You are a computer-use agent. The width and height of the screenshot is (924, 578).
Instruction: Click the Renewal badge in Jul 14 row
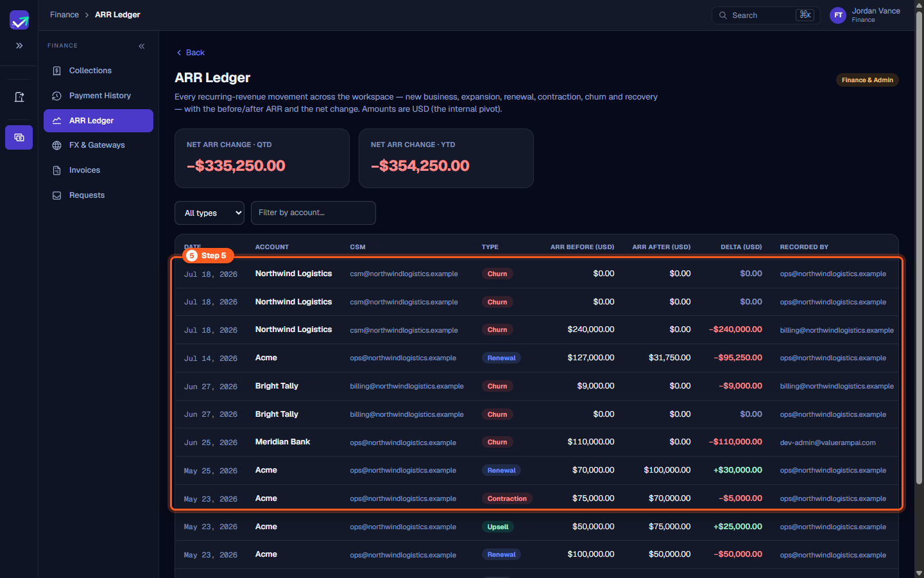click(x=502, y=358)
